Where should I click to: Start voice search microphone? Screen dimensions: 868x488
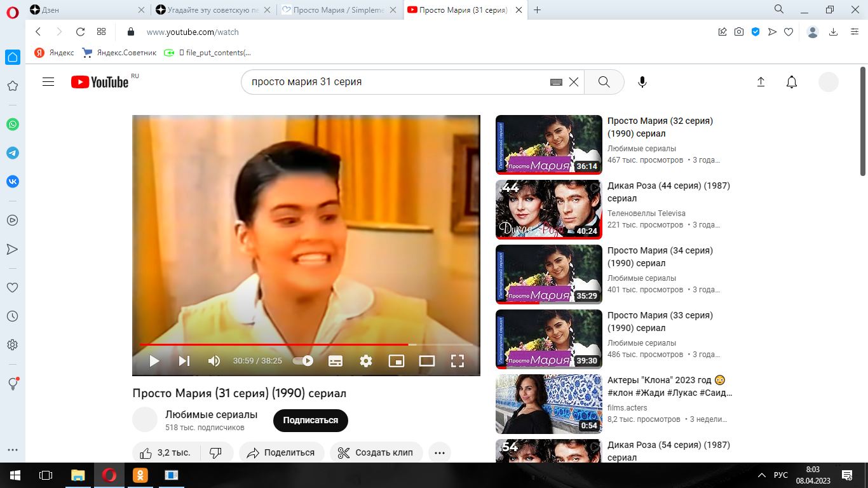pyautogui.click(x=642, y=82)
